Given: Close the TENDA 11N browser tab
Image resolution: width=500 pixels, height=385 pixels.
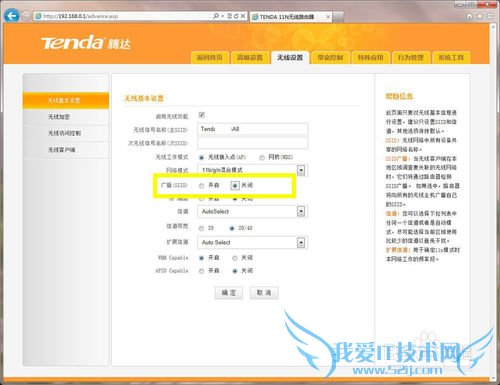Looking at the screenshot, I should [328, 16].
